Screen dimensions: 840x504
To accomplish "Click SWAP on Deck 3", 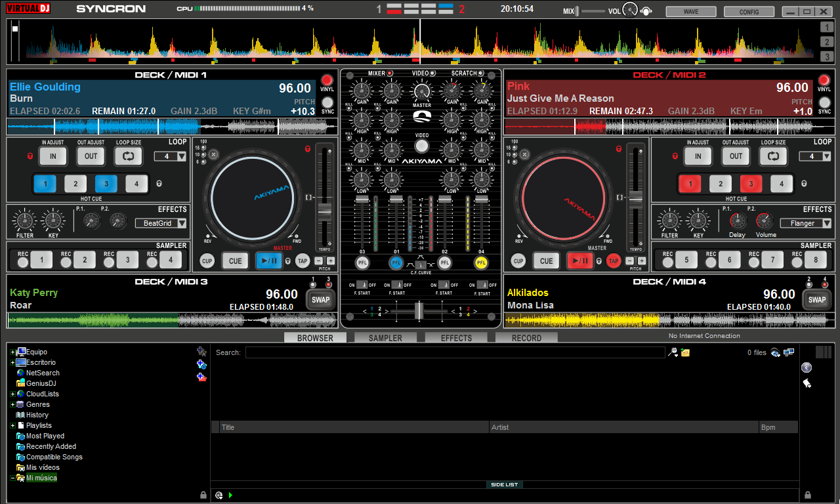I will [x=321, y=299].
